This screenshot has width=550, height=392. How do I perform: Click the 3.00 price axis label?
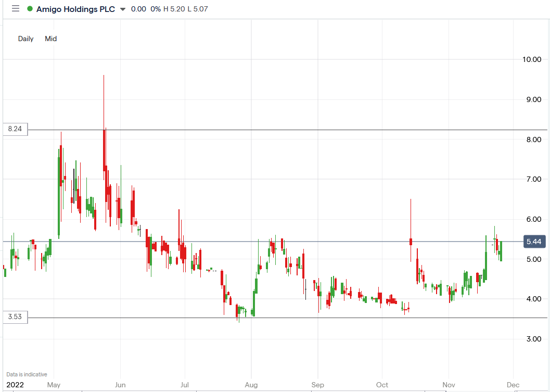(533, 339)
